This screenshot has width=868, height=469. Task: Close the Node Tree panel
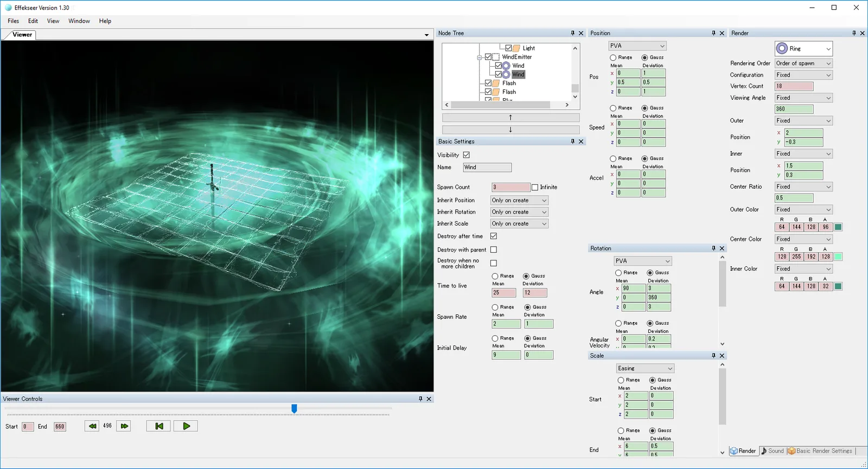point(581,33)
